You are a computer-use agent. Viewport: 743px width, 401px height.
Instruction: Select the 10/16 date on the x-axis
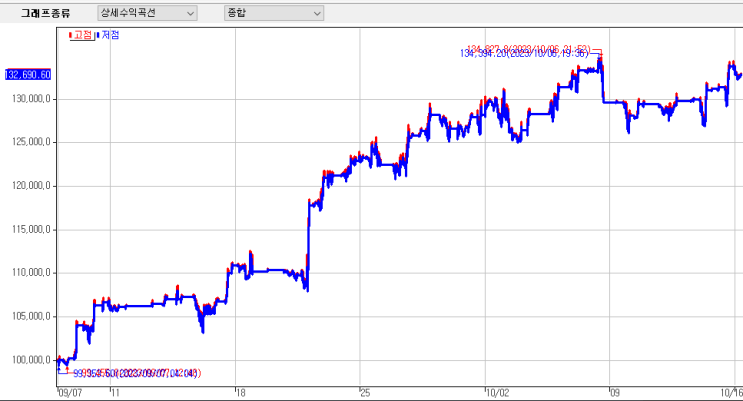[x=731, y=393]
